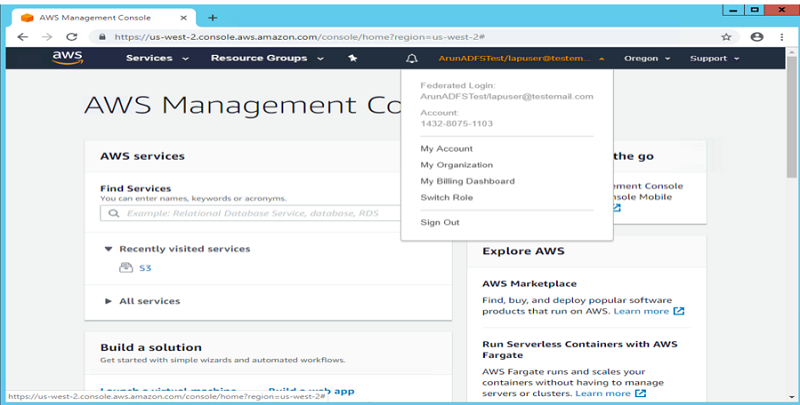Click the AWS logo home icon
This screenshot has width=800, height=405.
click(67, 58)
